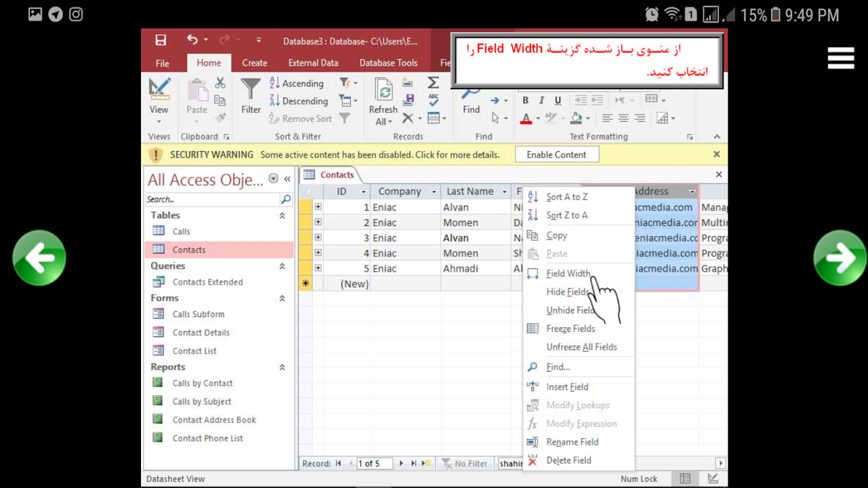Tap the green forward arrow
The height and width of the screenshot is (488, 868).
840,258
